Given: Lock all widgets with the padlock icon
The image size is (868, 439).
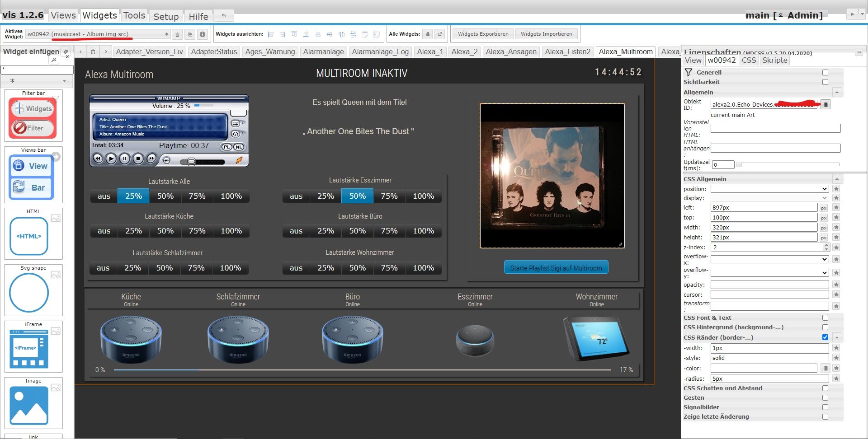Looking at the screenshot, I should (x=428, y=34).
